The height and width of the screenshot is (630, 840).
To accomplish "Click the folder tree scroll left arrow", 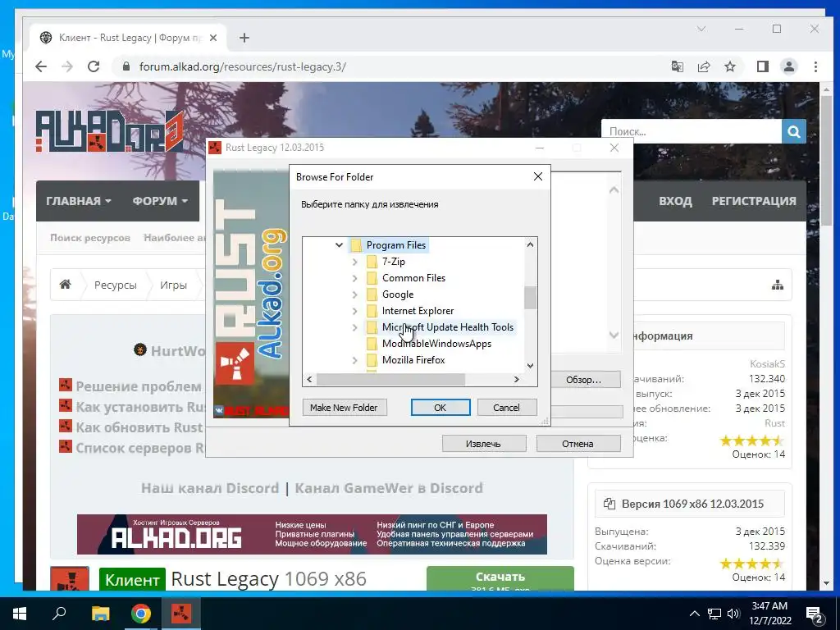I will [309, 379].
